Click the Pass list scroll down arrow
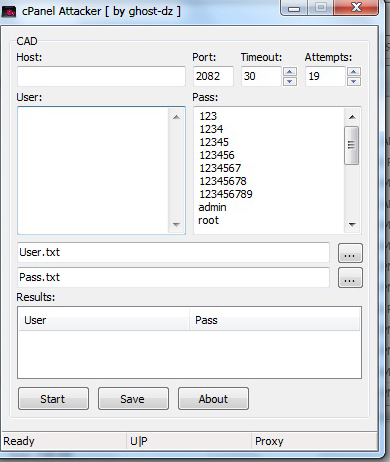The width and height of the screenshot is (390, 462). (352, 225)
